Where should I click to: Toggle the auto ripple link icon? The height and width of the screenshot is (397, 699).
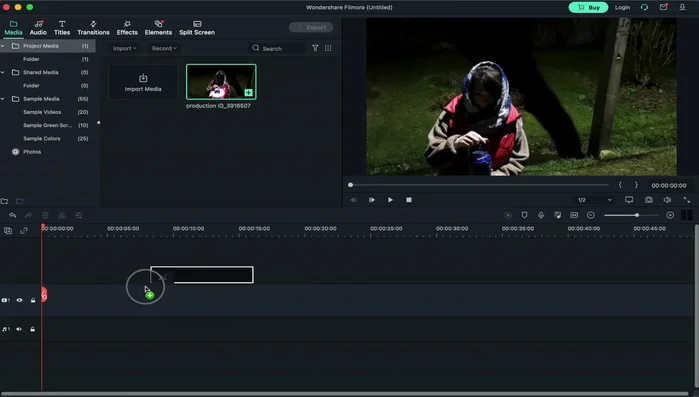[x=24, y=230]
